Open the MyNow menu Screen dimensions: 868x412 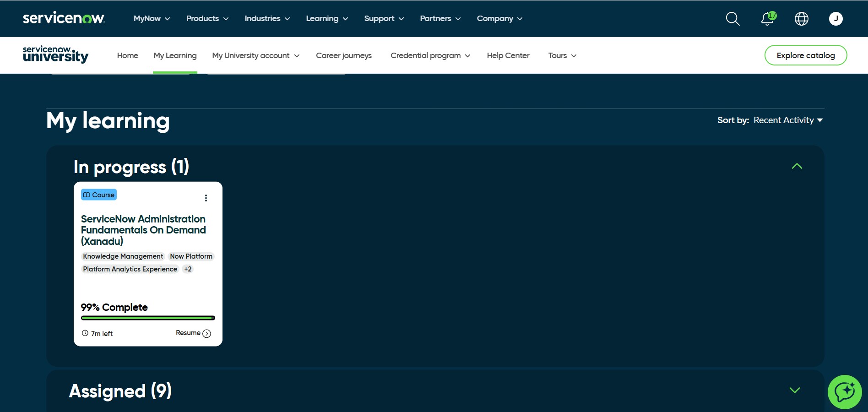pos(152,18)
